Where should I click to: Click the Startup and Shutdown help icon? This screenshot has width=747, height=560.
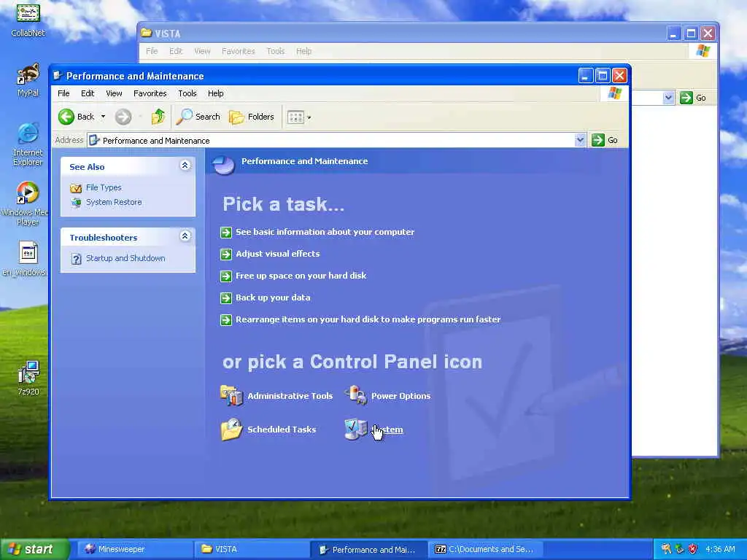point(76,259)
